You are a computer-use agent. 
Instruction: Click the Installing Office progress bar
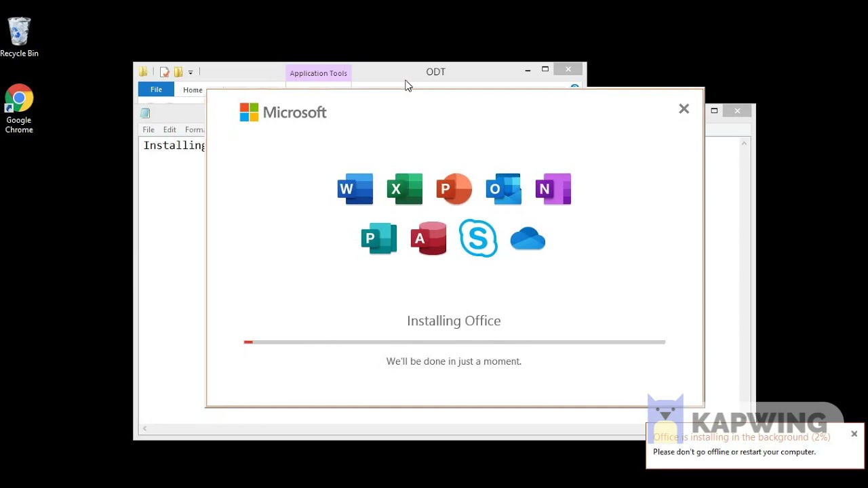pyautogui.click(x=454, y=342)
